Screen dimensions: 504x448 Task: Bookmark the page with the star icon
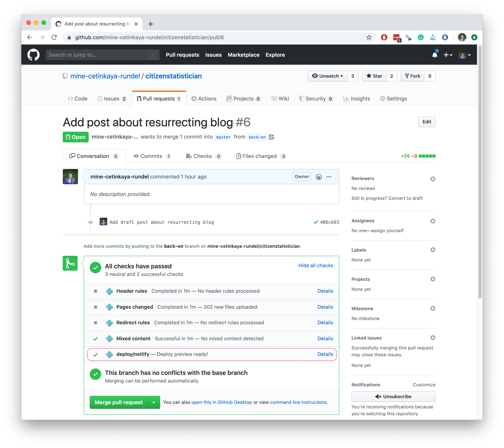369,37
